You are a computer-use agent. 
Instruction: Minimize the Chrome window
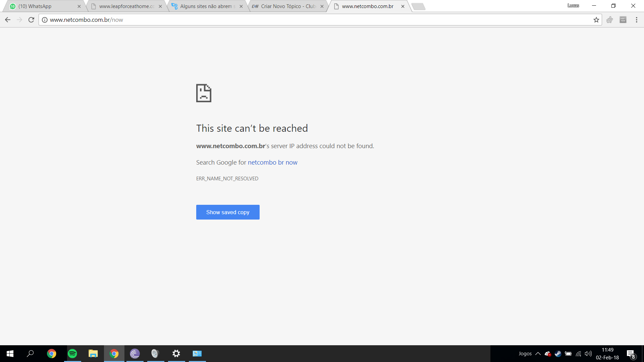pyautogui.click(x=594, y=6)
